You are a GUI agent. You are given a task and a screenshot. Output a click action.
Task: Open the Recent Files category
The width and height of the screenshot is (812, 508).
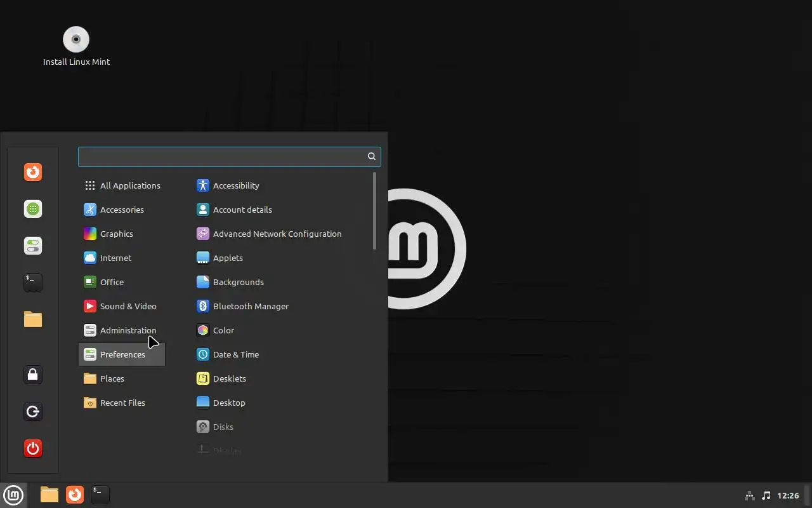pyautogui.click(x=122, y=403)
